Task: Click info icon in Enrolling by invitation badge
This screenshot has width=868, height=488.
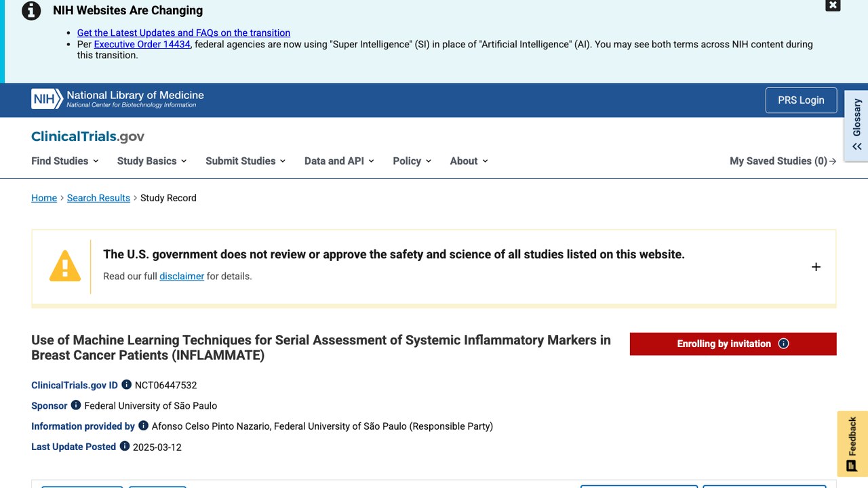Action: coord(784,344)
